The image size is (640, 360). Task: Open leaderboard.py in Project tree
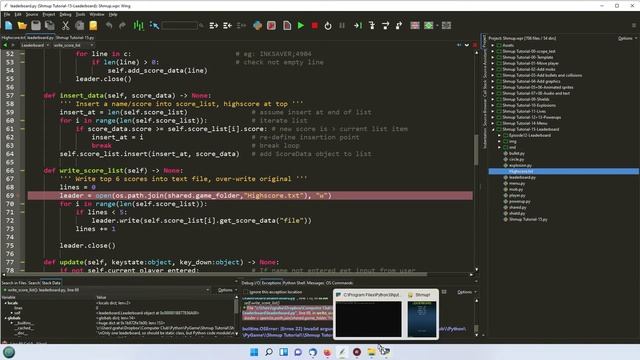click(522, 178)
